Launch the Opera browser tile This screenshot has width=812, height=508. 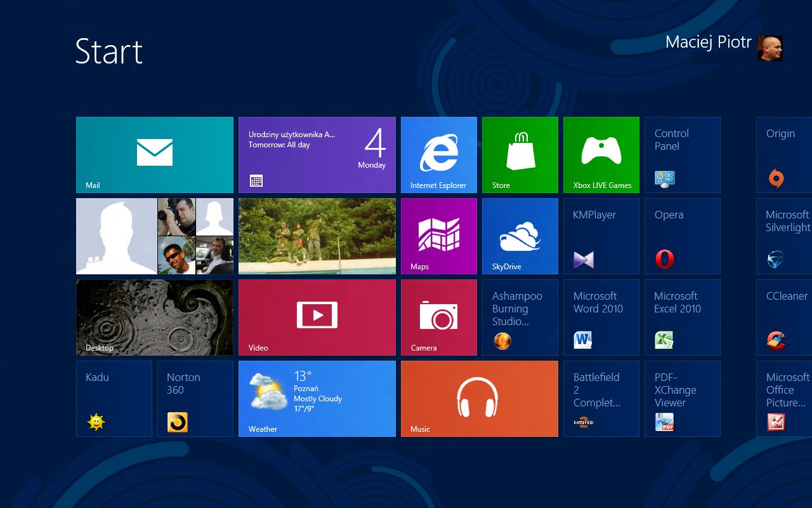[683, 236]
